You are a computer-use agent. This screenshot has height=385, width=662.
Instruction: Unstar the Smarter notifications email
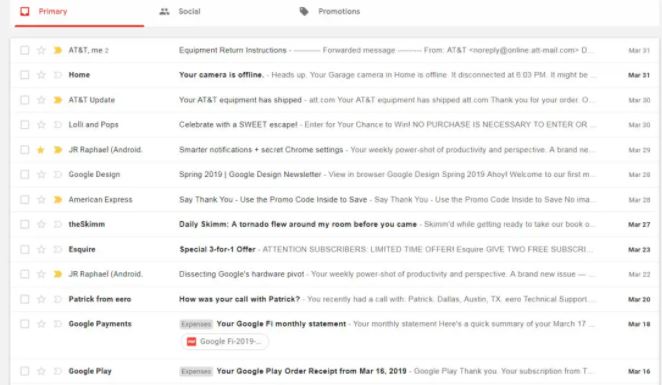pyautogui.click(x=41, y=150)
